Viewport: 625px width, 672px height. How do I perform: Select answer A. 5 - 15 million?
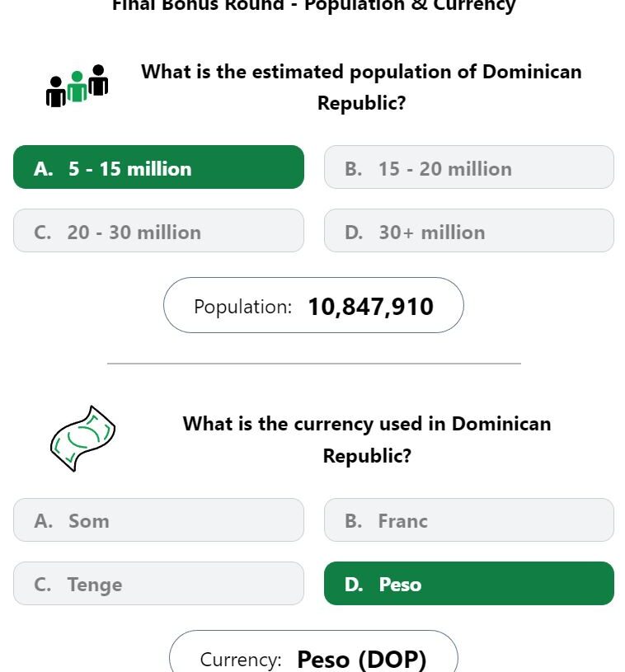(x=158, y=167)
